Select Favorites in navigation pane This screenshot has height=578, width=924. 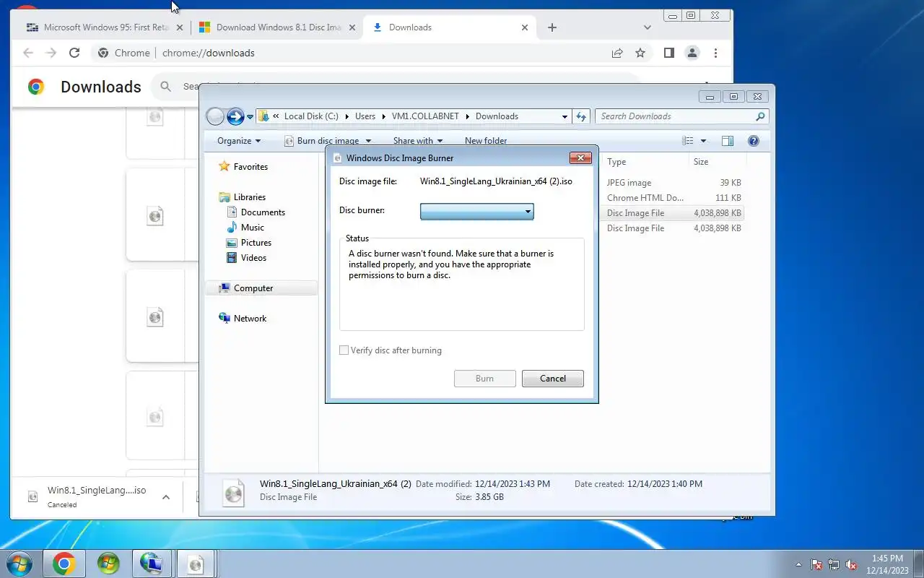click(250, 167)
